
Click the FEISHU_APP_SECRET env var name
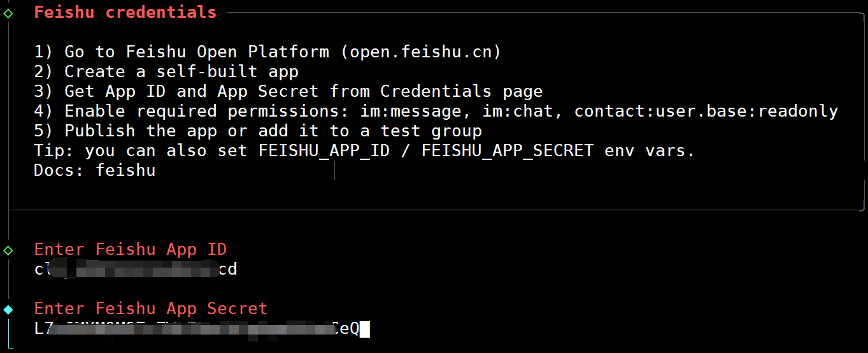[508, 151]
